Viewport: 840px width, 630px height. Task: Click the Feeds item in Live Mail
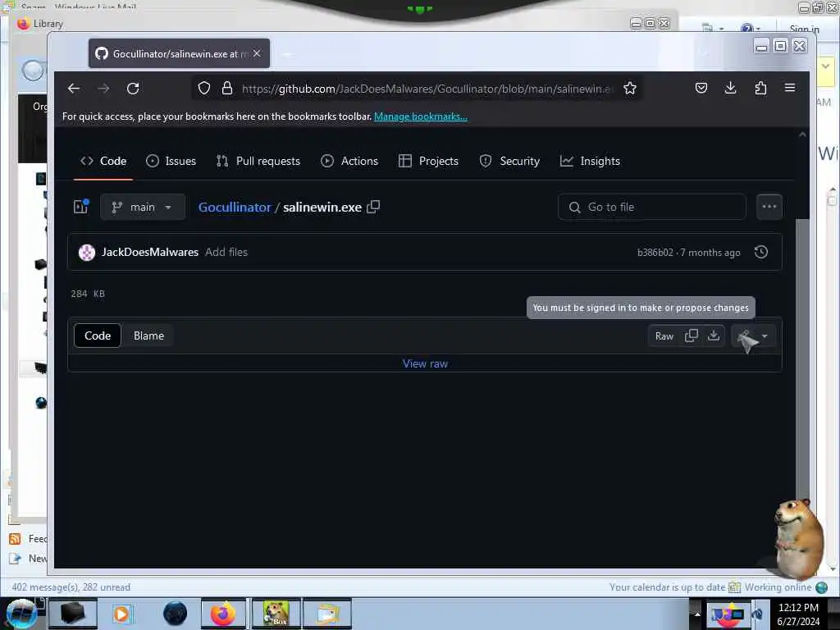(x=29, y=538)
